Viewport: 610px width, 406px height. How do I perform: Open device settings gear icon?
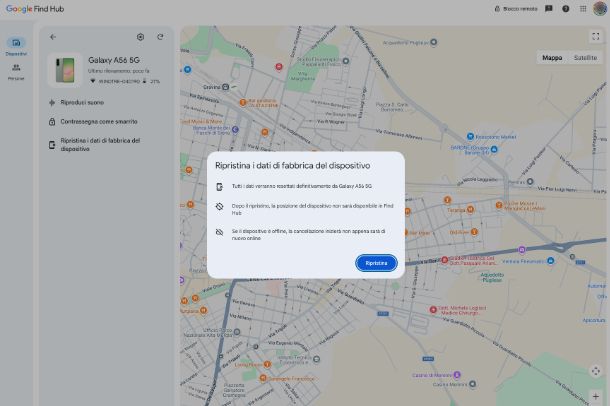140,37
